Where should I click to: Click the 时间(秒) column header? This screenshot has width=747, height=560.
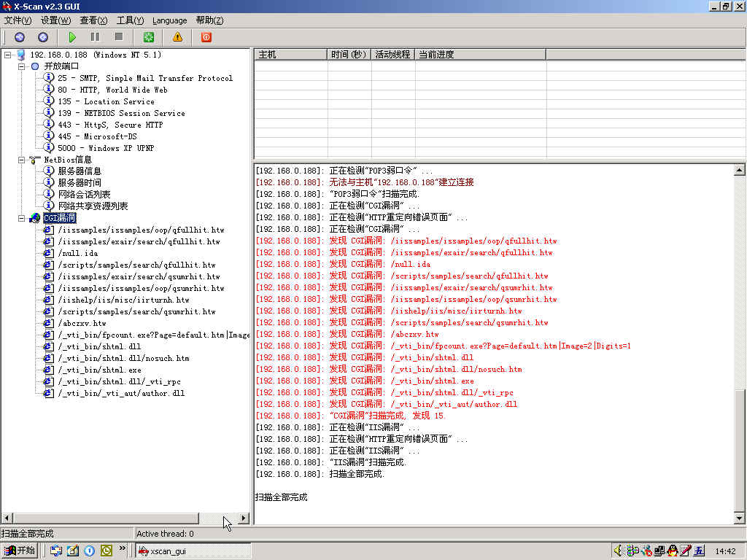[349, 54]
